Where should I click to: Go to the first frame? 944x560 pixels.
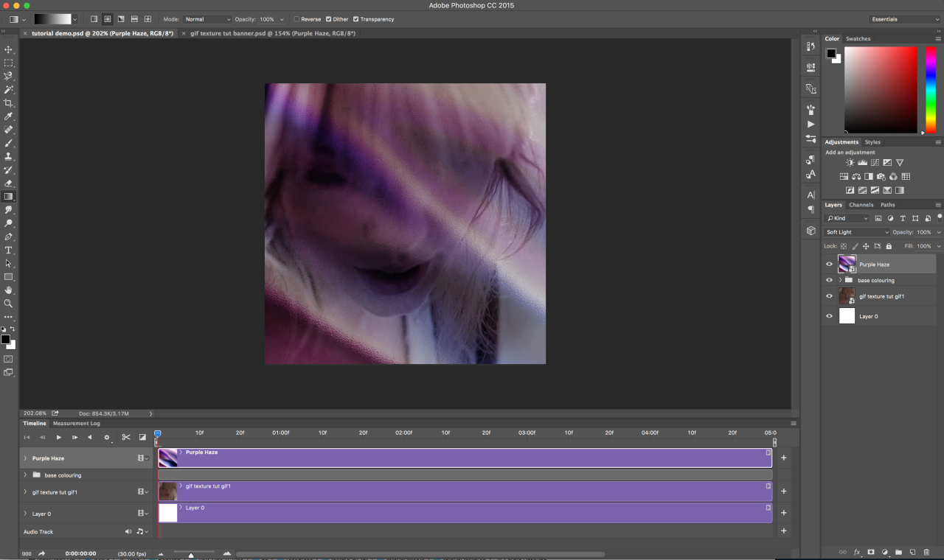click(x=27, y=437)
